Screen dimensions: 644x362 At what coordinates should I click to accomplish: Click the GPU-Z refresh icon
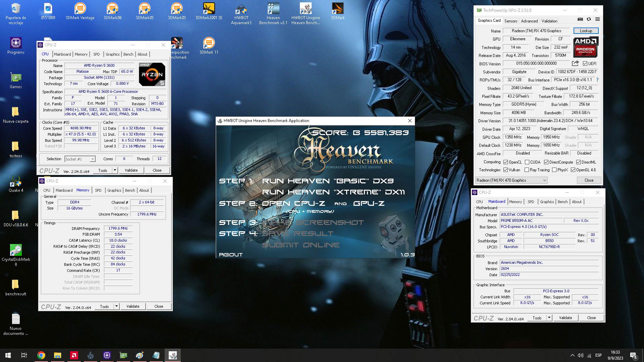coord(589,19)
